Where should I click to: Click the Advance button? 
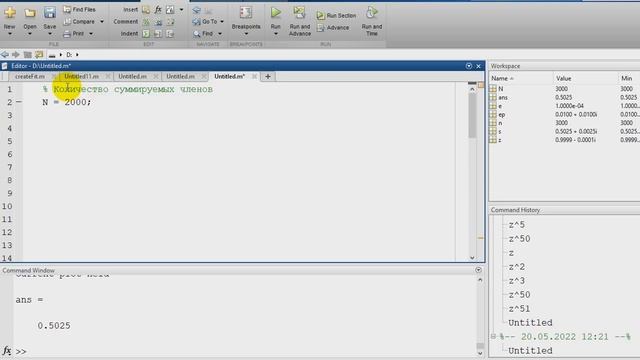333,28
